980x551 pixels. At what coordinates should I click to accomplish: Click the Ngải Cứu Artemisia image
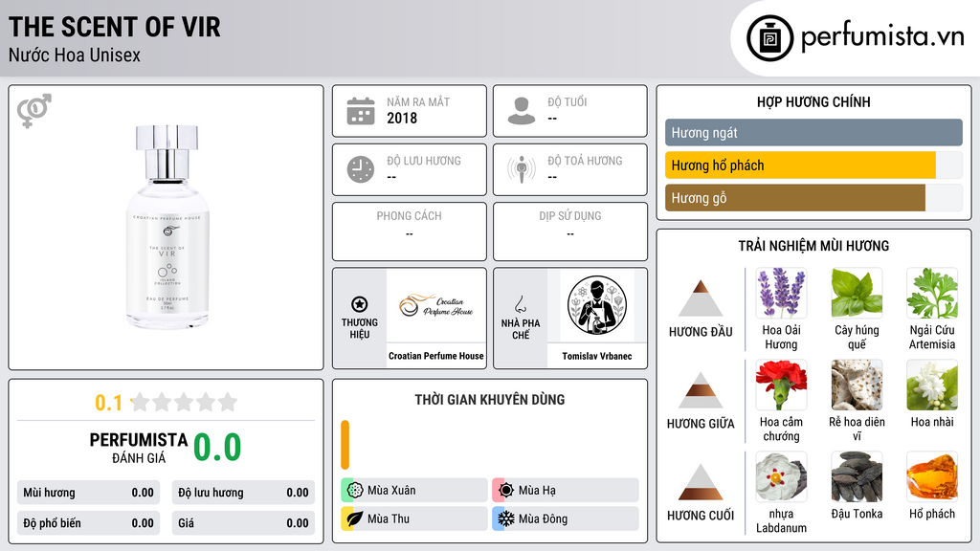coord(932,293)
